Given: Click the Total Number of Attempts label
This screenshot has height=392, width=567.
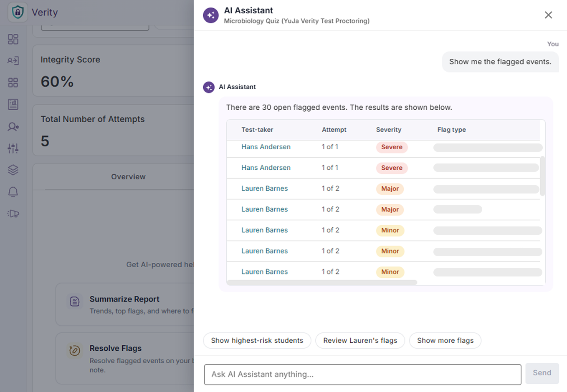Looking at the screenshot, I should pyautogui.click(x=93, y=119).
